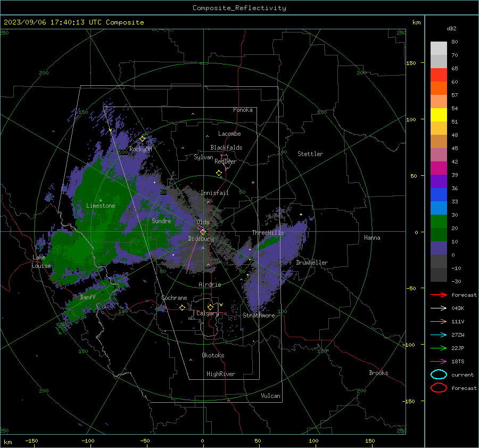
Task: Click the green 22JP arrow in legend
Action: point(439,348)
